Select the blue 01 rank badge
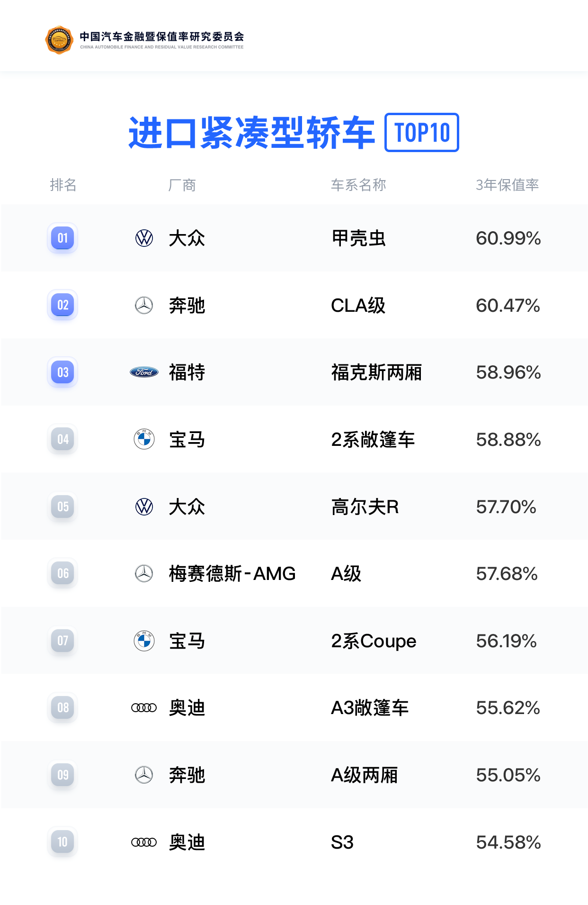Viewport: 588px width, 905px height. tap(62, 238)
